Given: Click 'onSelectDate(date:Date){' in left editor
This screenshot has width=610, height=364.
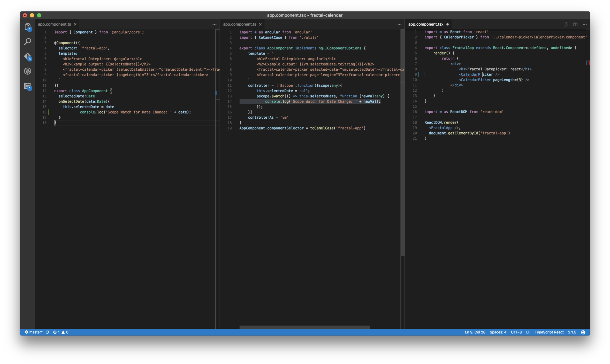Looking at the screenshot, I should point(84,101).
